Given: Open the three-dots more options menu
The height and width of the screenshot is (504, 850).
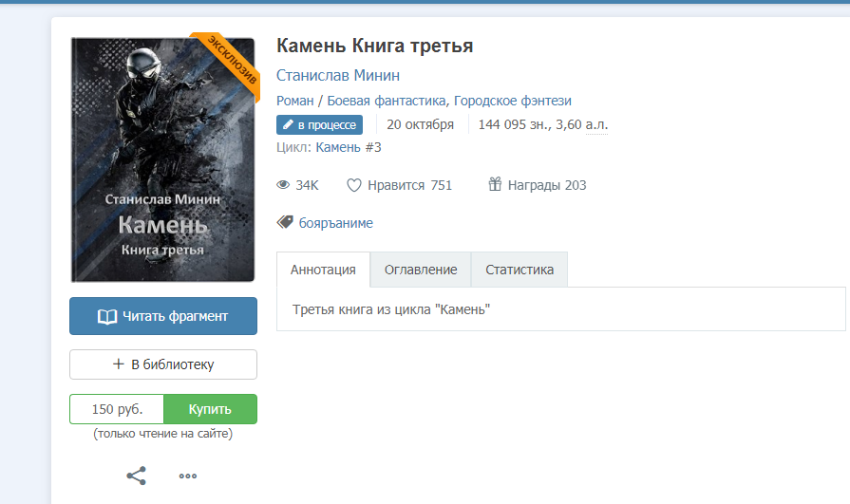Looking at the screenshot, I should coord(188,476).
